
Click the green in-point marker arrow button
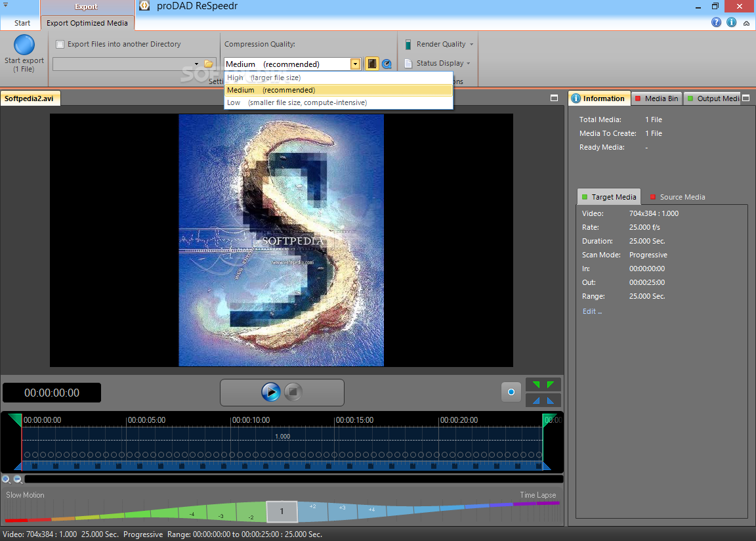pos(536,384)
